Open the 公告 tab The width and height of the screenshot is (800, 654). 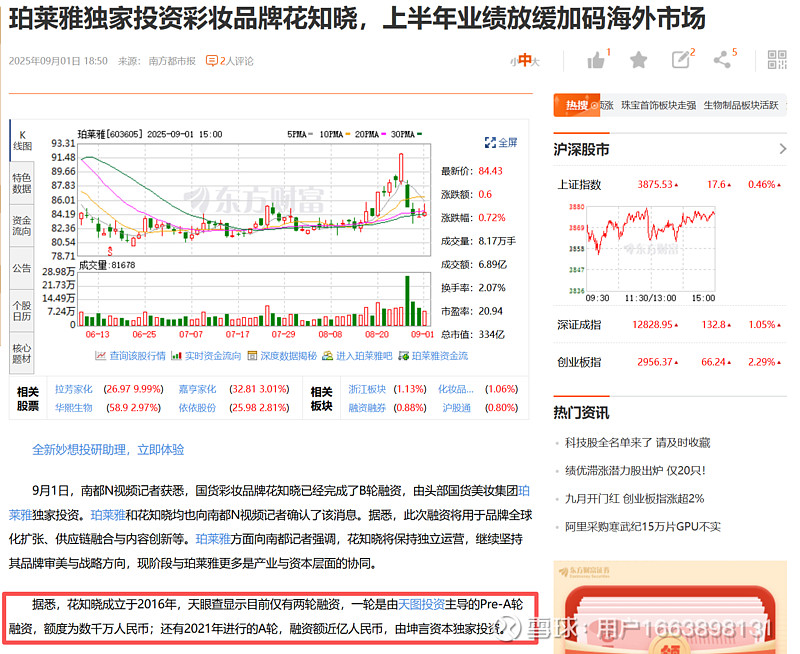click(22, 268)
